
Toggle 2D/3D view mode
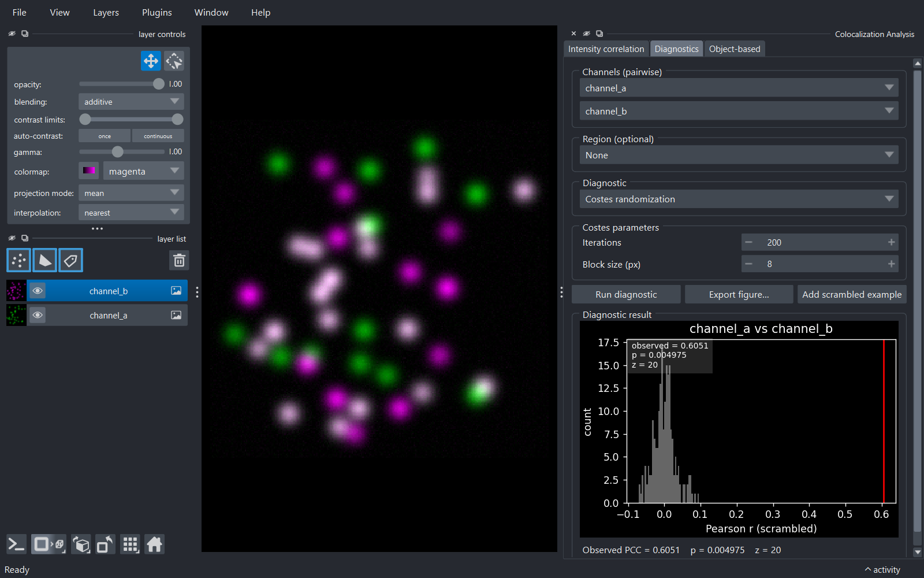[49, 544]
